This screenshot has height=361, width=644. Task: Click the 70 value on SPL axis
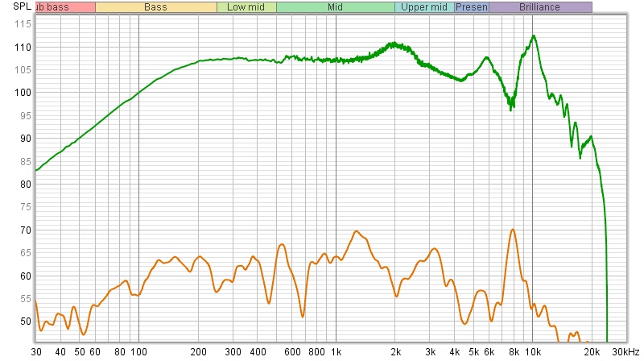pos(26,230)
